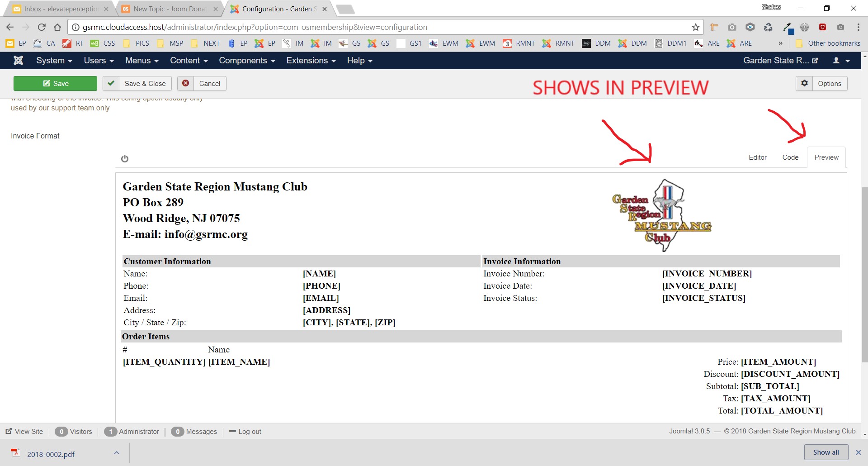Show more bookmarks chevron

(780, 43)
